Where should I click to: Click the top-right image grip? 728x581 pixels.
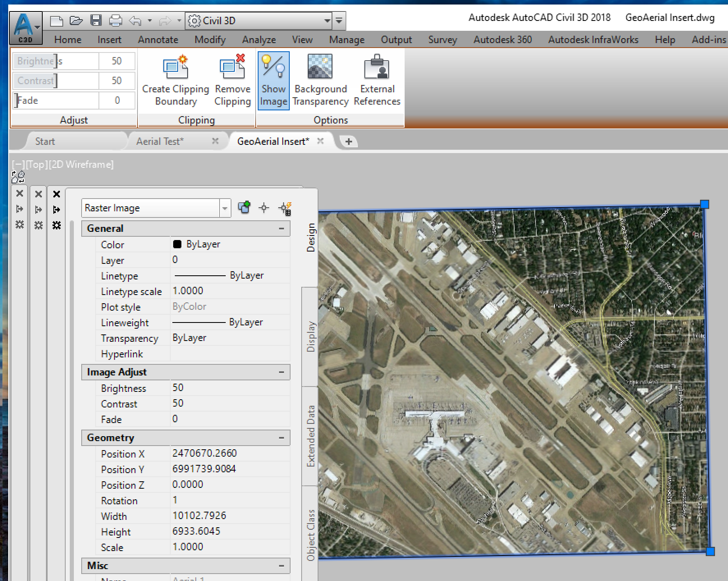click(705, 204)
